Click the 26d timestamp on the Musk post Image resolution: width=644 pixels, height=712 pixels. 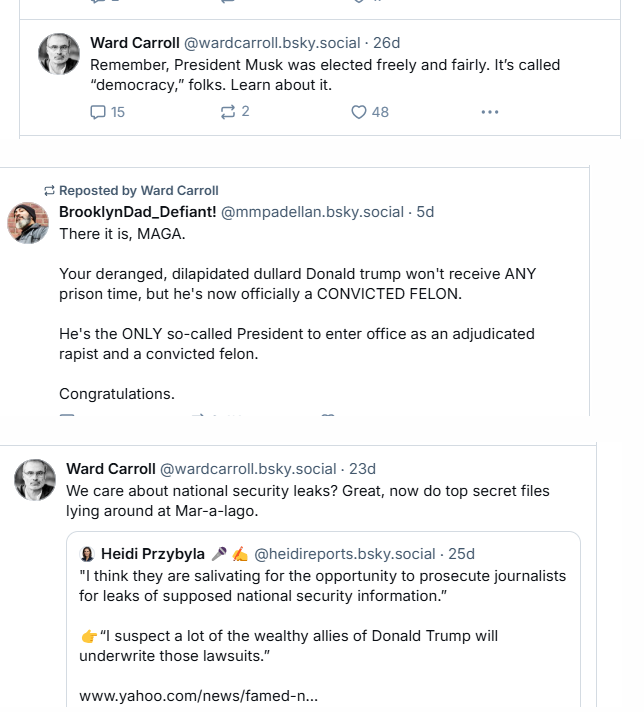pyautogui.click(x=386, y=43)
